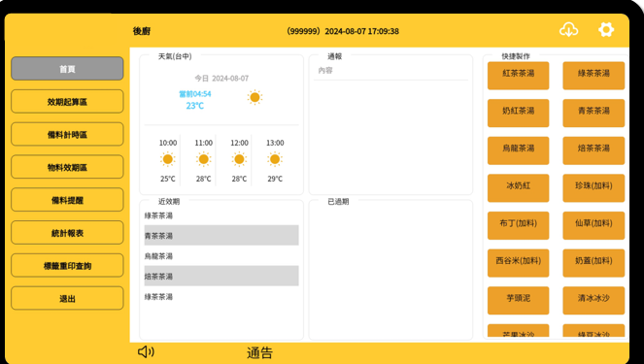Click 退出 to exit
Image resolution: width=644 pixels, height=364 pixels.
67,298
